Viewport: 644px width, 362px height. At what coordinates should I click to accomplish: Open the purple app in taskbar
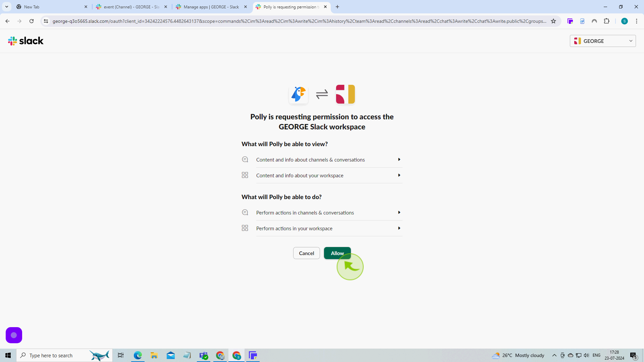[x=253, y=355]
